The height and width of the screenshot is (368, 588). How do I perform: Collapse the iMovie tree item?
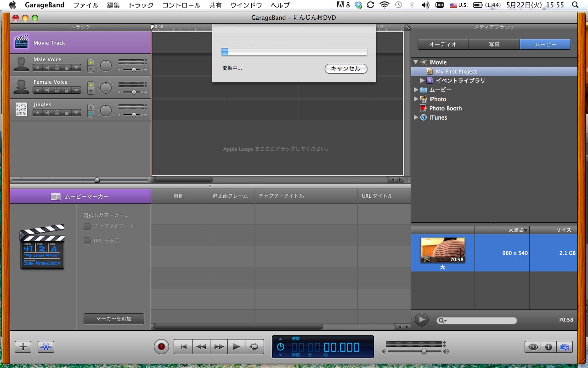pos(416,62)
